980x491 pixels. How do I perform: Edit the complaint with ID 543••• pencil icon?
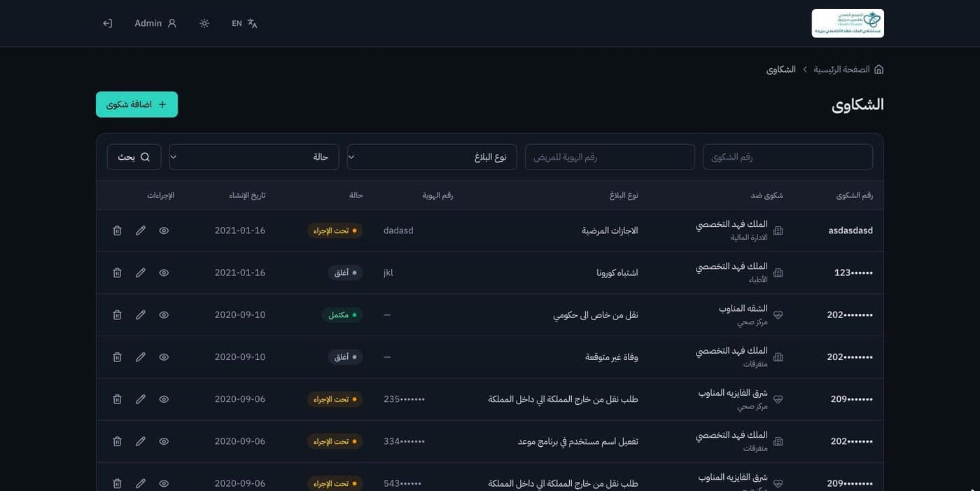click(x=141, y=483)
